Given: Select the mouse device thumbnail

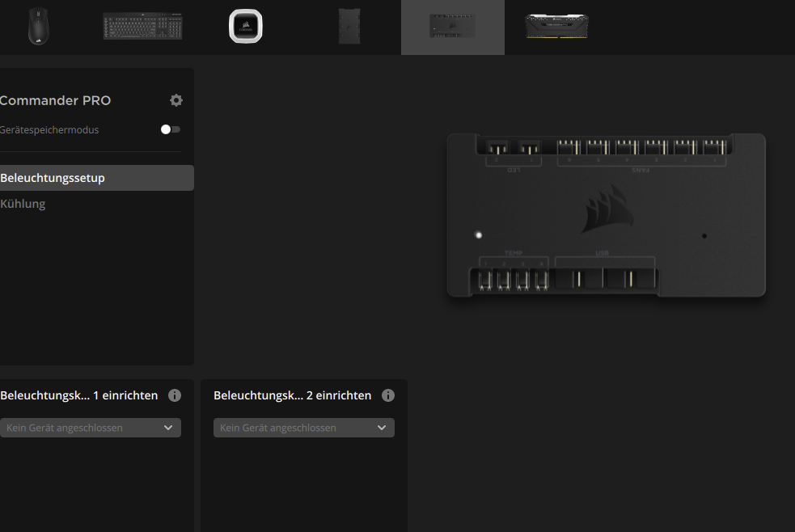Looking at the screenshot, I should click(39, 27).
